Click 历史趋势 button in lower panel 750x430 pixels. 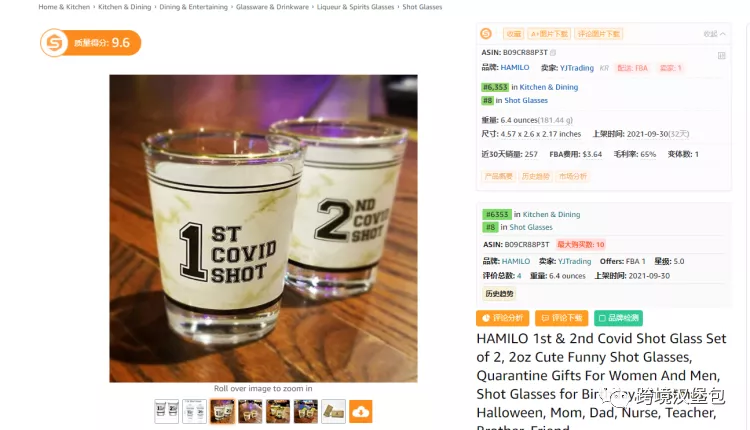click(499, 294)
